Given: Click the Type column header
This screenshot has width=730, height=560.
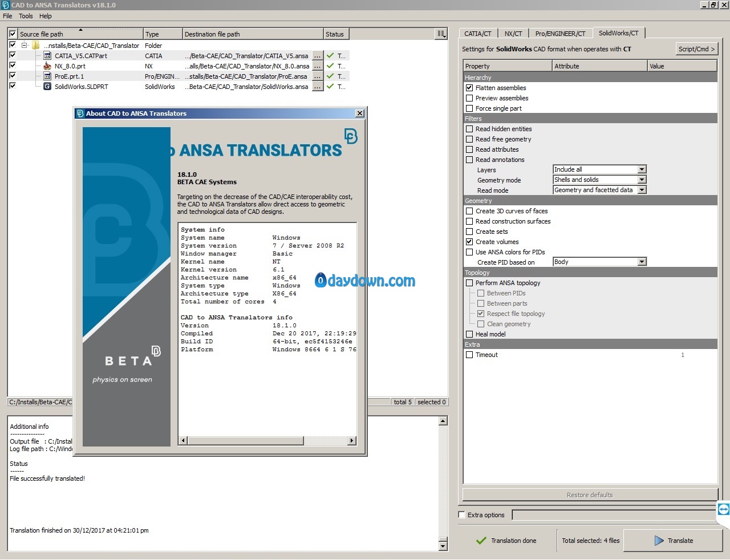Looking at the screenshot, I should [x=163, y=34].
